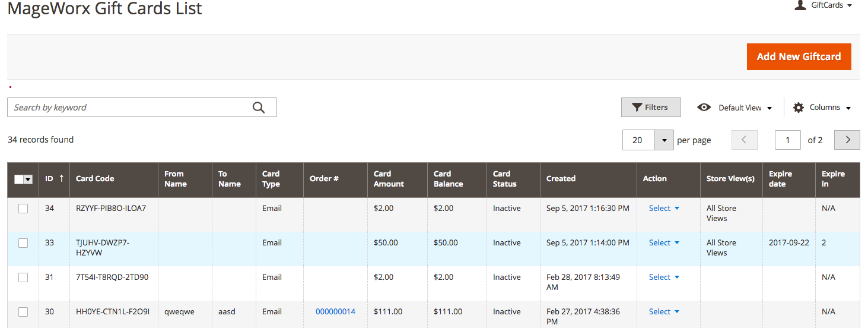Open Select action for card RZYYF-PIB8O-ILOA7
Viewport: 868px width, 328px height.
tap(664, 209)
